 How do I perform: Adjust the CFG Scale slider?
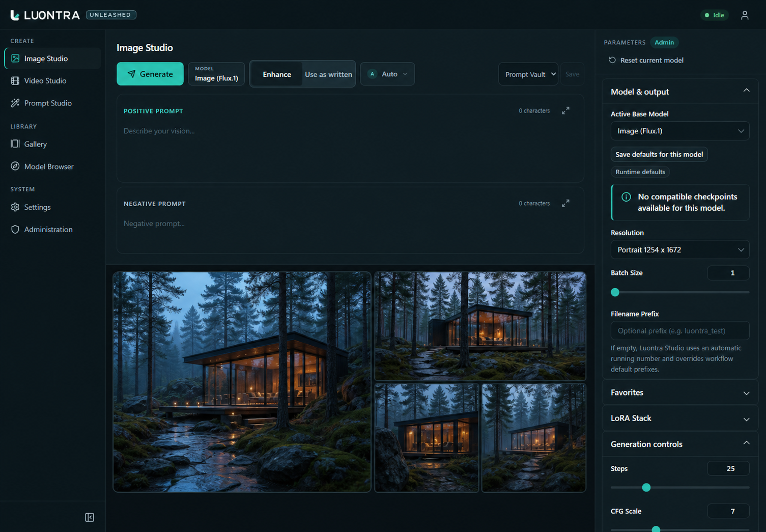[679, 529]
